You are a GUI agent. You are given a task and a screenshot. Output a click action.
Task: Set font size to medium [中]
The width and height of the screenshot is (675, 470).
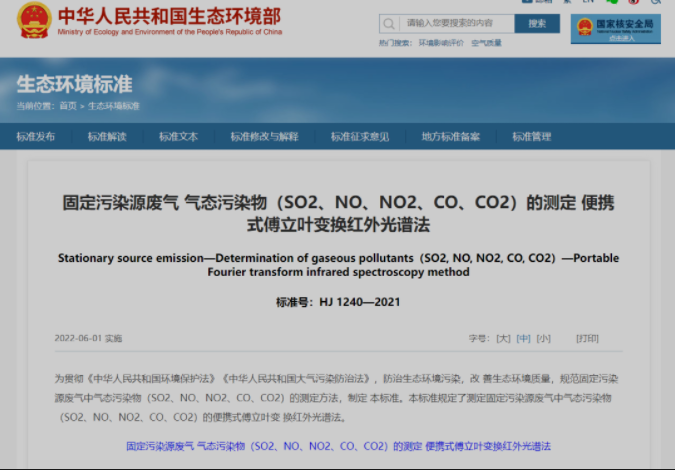[x=523, y=338]
